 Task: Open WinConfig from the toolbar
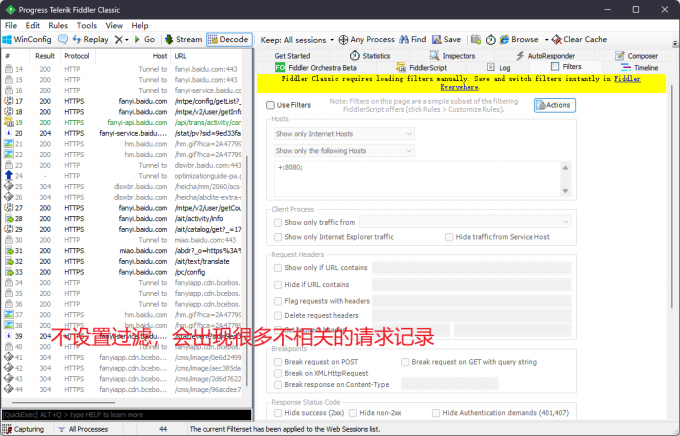pos(27,39)
